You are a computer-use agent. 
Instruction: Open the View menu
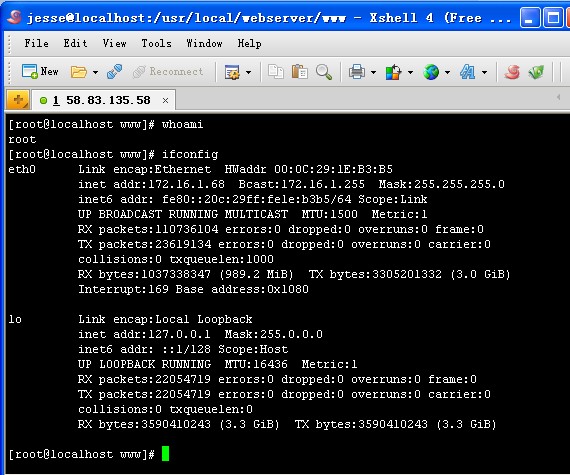(114, 43)
